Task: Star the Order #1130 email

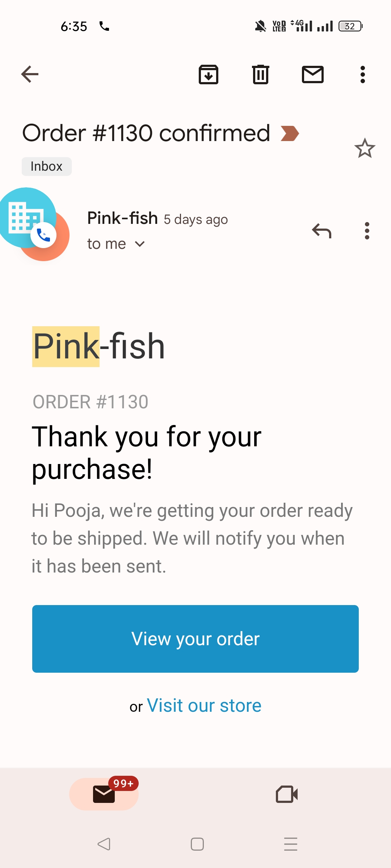Action: click(x=365, y=148)
